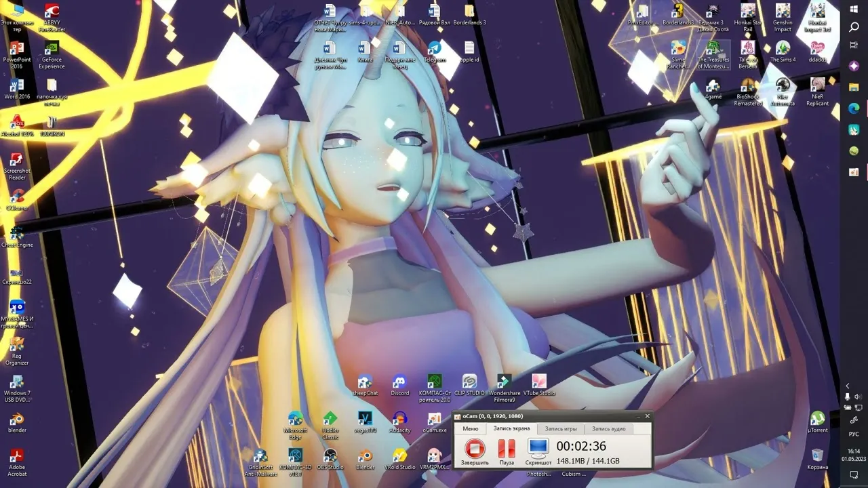Select the Honkai Star Rail shortcut
This screenshot has width=868, height=488.
[x=748, y=18]
